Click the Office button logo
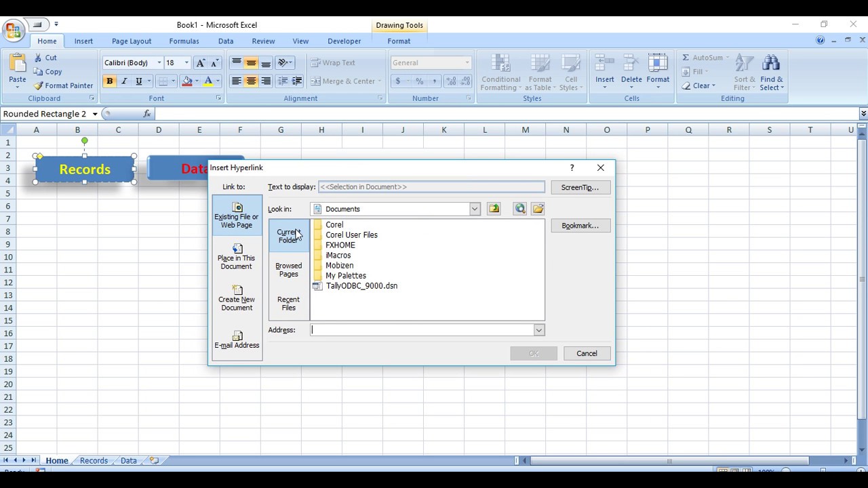The image size is (868, 488). (13, 30)
